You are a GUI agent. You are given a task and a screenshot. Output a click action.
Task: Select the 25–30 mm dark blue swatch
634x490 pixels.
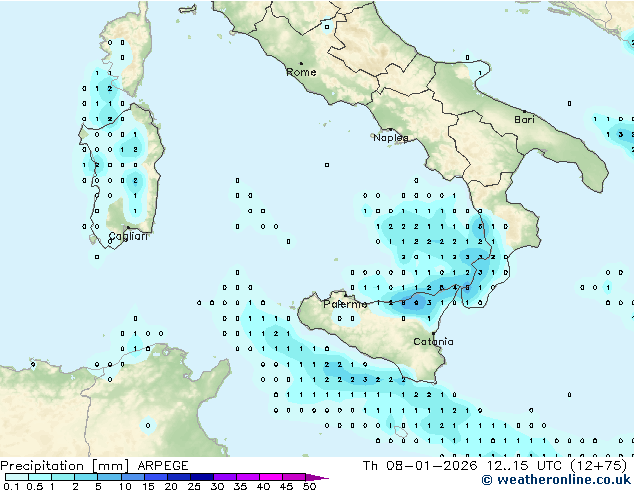pos(201,477)
